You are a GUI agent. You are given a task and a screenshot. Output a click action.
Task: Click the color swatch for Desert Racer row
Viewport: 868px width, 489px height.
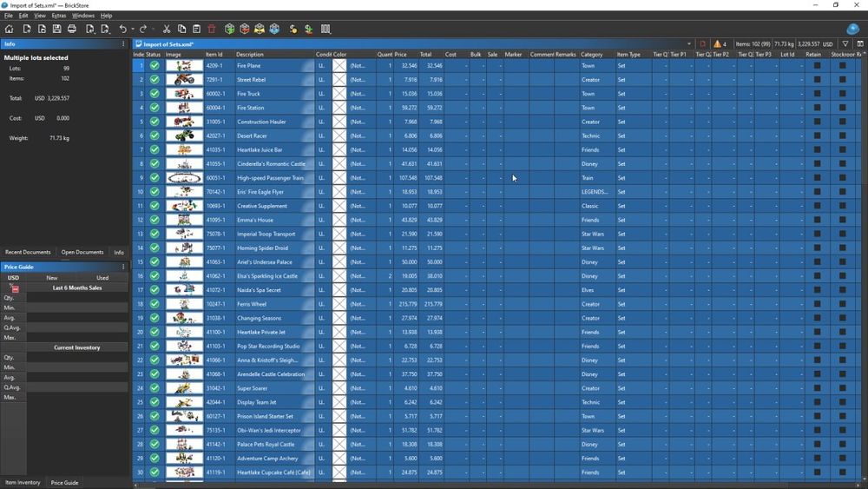[339, 135]
